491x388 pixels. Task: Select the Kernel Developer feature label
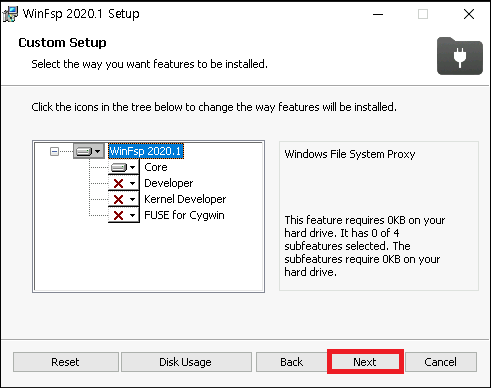point(185,199)
